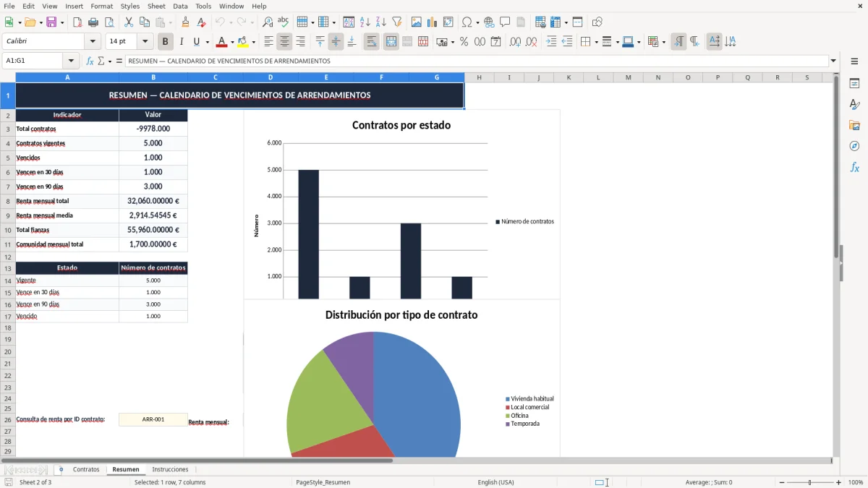Image resolution: width=868 pixels, height=488 pixels.
Task: Toggle Center Vertically alignment
Action: pos(336,42)
